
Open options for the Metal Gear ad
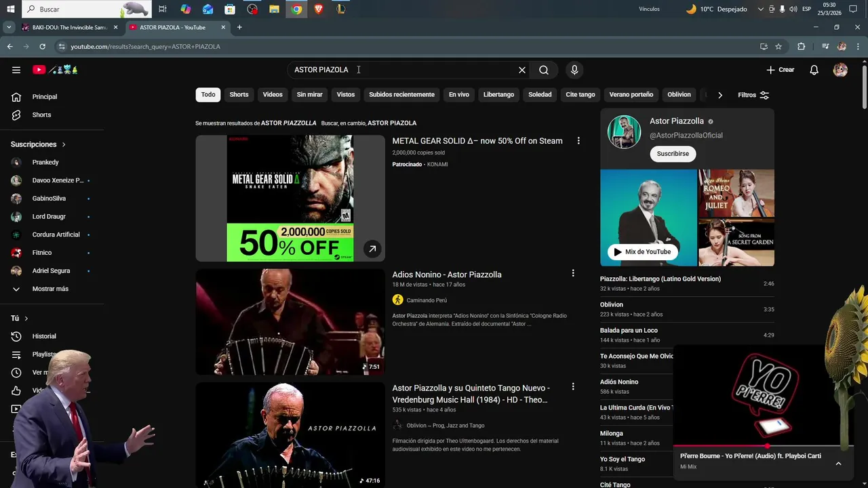[578, 141]
